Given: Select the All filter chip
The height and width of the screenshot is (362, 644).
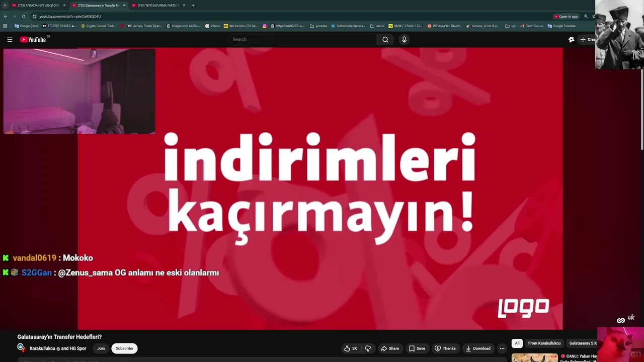Looking at the screenshot, I should click(517, 343).
